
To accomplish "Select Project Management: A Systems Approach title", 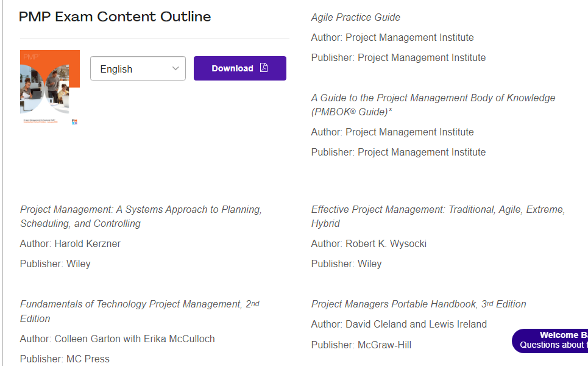I will [141, 216].
